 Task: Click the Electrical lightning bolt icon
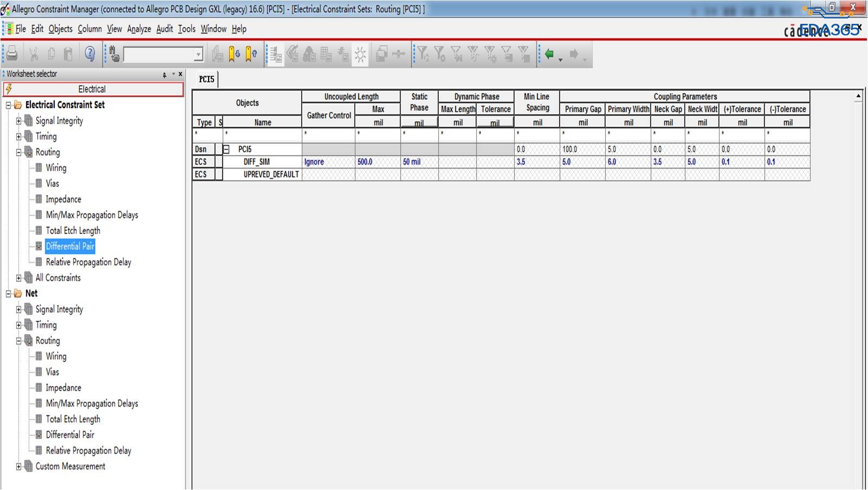(x=9, y=89)
